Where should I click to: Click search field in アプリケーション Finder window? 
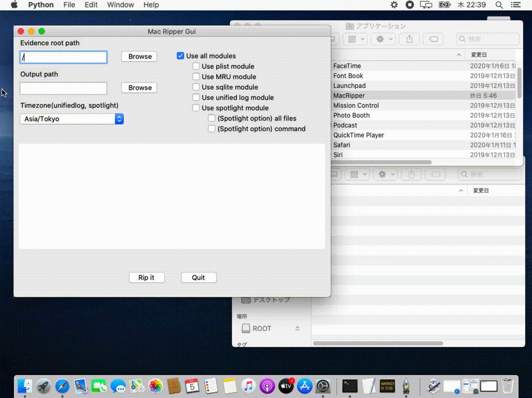coord(488,39)
